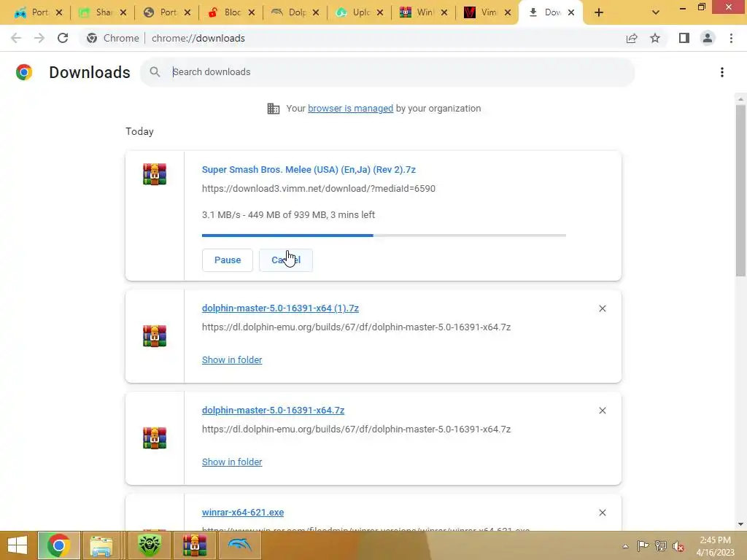Open the Windows Start button

[18, 545]
